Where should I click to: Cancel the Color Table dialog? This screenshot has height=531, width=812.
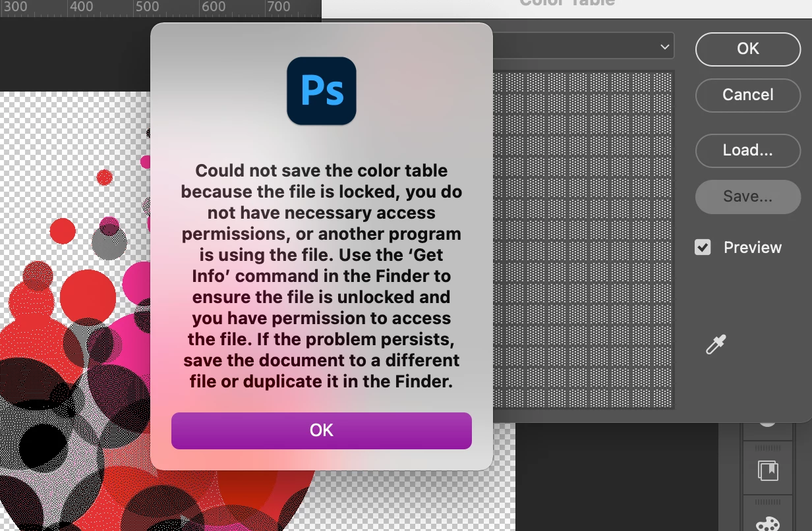[748, 95]
